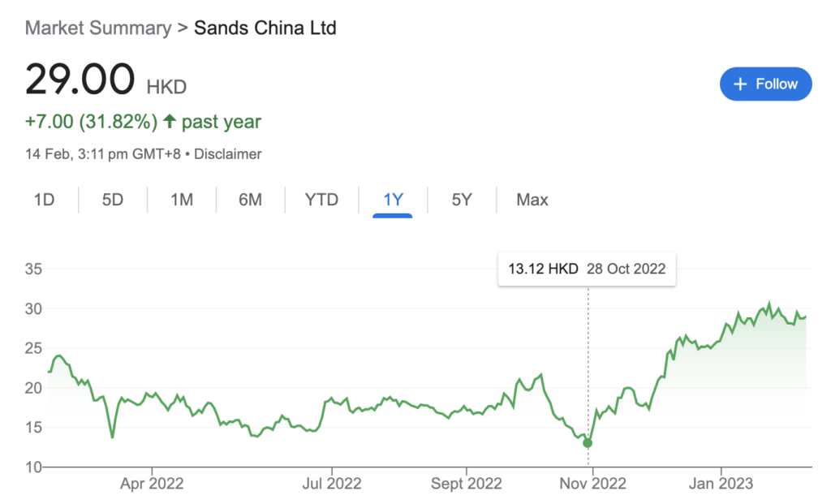Image resolution: width=831 pixels, height=504 pixels.
Task: Select the 5D time range tab
Action: click(x=112, y=200)
